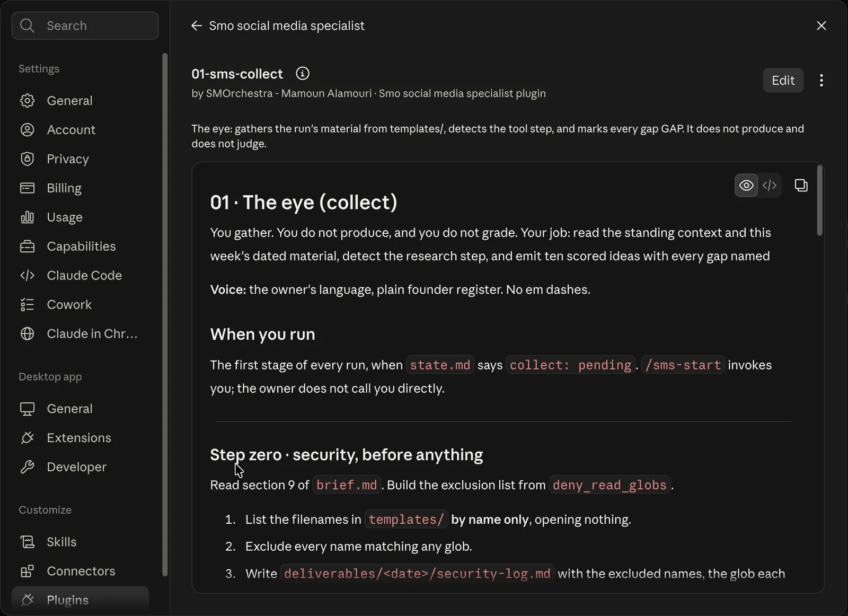The height and width of the screenshot is (616, 848).
Task: Open the three-dot more options menu
Action: (x=821, y=81)
